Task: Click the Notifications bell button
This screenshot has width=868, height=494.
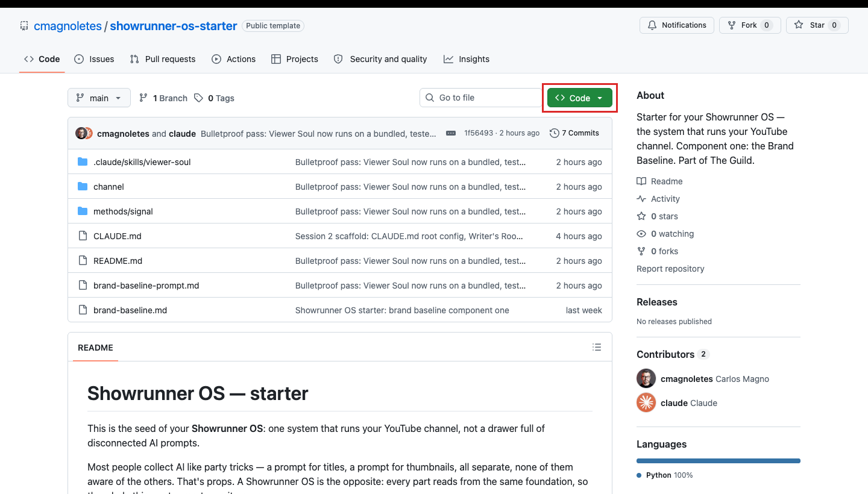Action: click(677, 25)
